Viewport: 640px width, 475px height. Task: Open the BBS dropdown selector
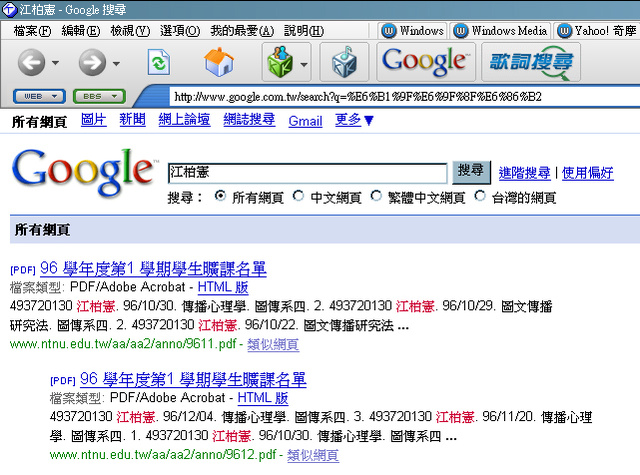pos(99,97)
